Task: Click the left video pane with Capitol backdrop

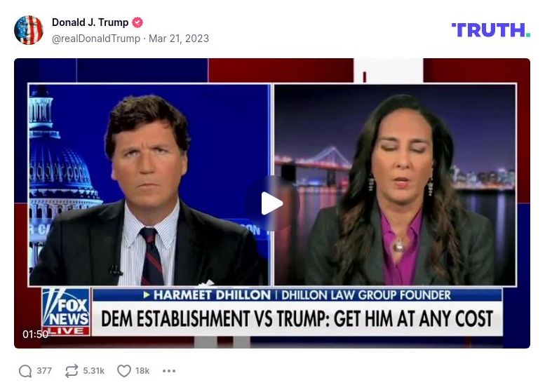Action: tap(150, 185)
